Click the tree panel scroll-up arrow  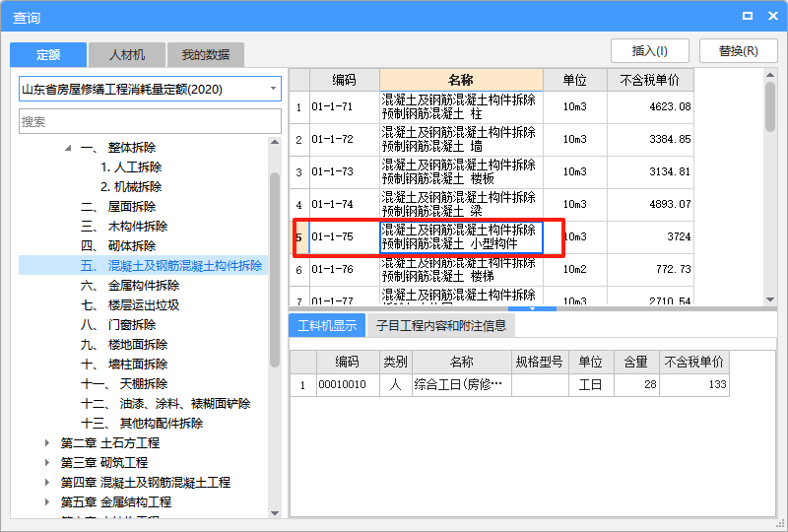pyautogui.click(x=275, y=142)
